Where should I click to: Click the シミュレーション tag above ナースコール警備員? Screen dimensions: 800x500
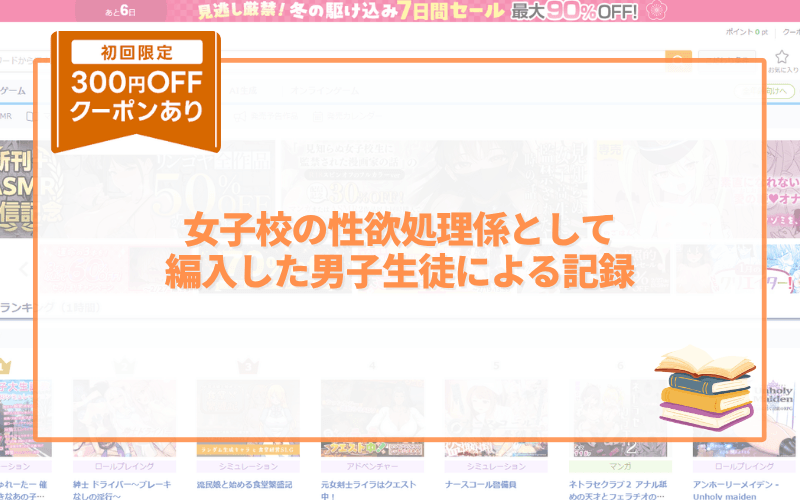496,466
